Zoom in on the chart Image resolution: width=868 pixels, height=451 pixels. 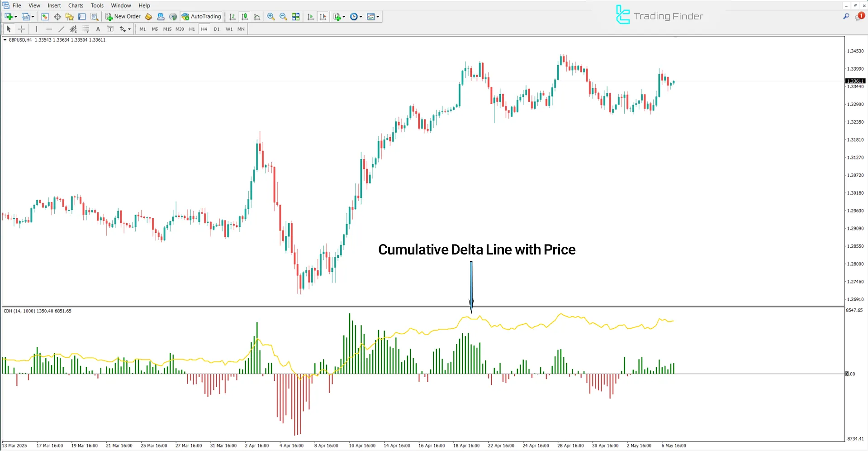click(271, 17)
